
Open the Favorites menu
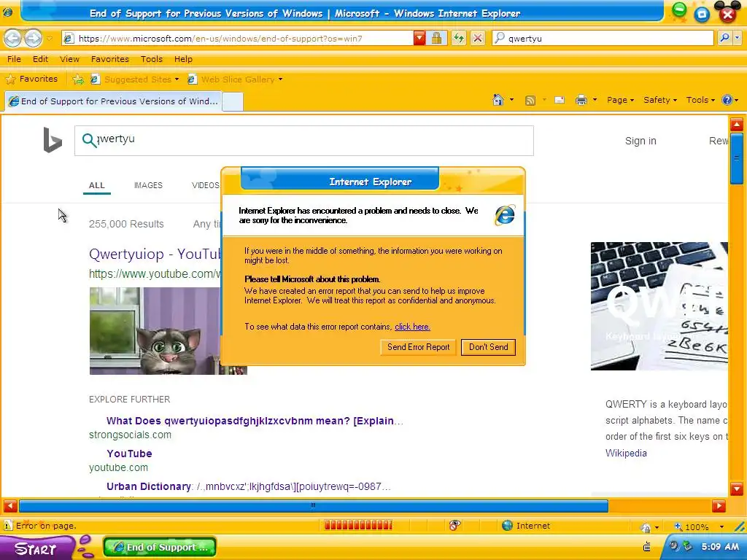pyautogui.click(x=110, y=59)
